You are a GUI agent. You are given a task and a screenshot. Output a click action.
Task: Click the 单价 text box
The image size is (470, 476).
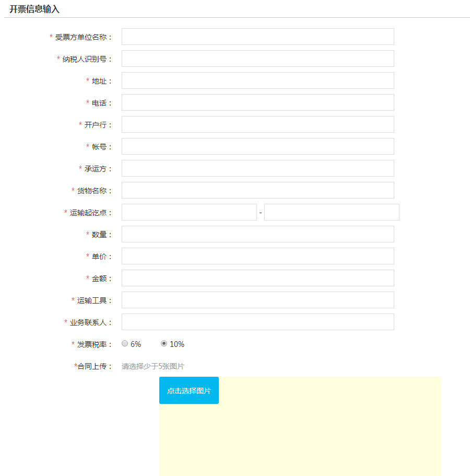click(x=258, y=256)
